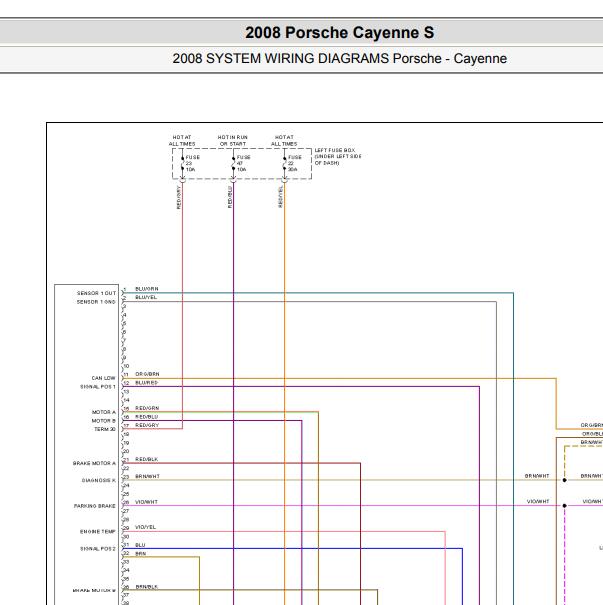
Task: Click the vertical "RED/YEL" wire label
Action: [280, 197]
